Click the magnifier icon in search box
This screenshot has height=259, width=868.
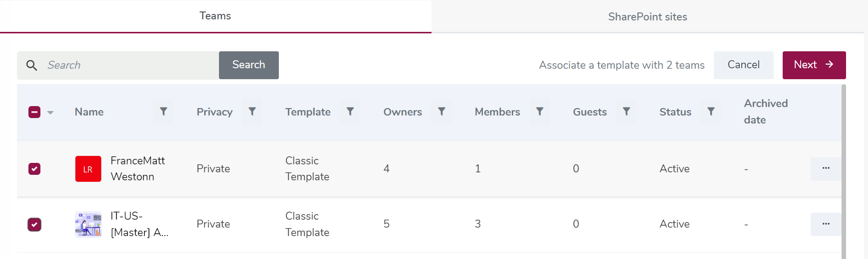point(31,65)
